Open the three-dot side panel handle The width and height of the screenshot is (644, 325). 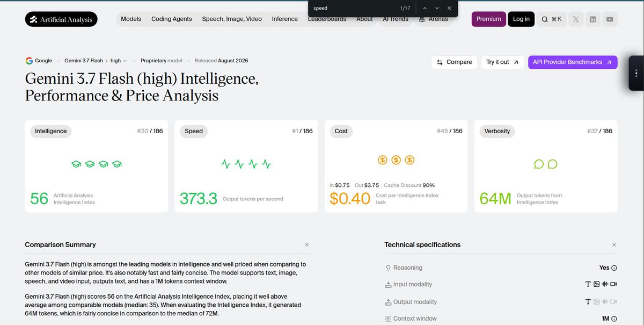(636, 73)
